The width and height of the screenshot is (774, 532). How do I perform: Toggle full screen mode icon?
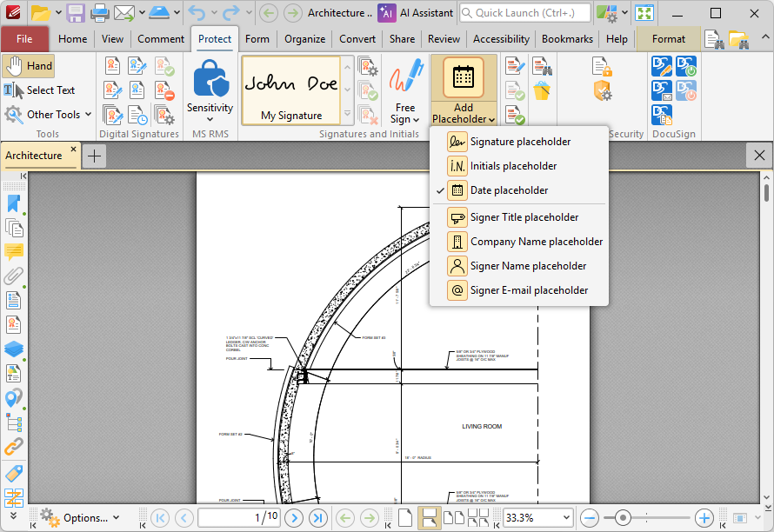[644, 13]
